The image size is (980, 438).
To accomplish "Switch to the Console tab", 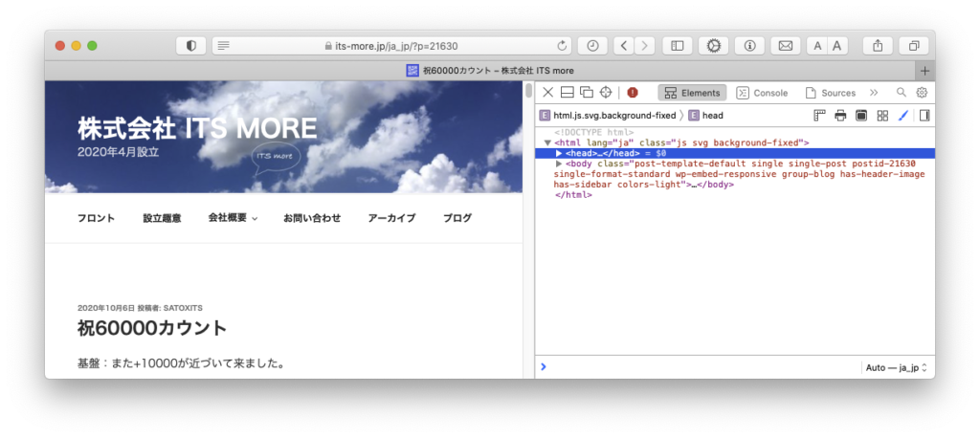I will click(762, 93).
